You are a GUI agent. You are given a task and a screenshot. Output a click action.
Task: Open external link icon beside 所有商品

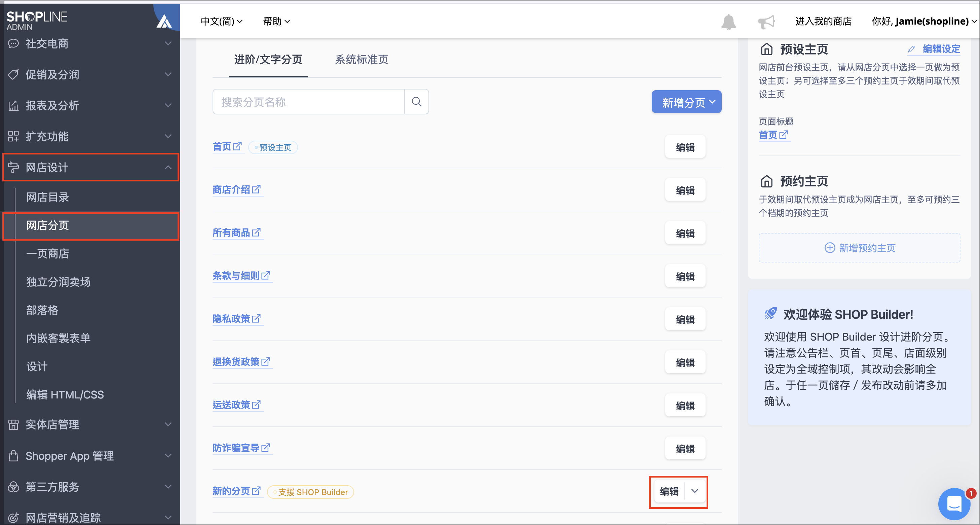point(256,232)
